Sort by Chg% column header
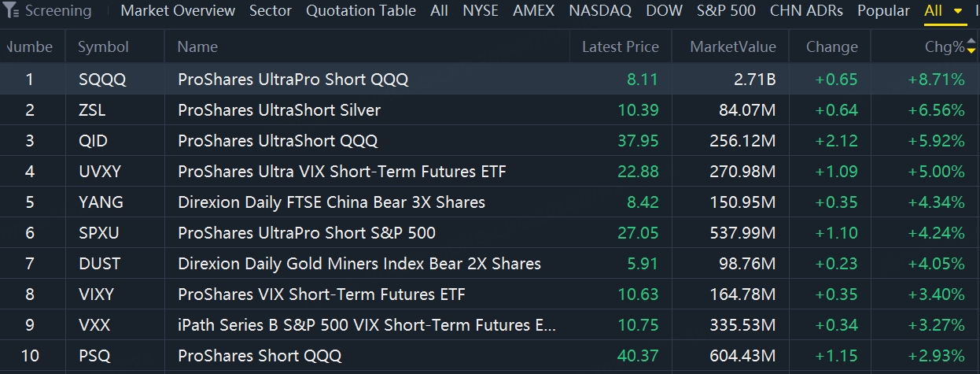Viewport: 980px width, 374px height. [945, 47]
